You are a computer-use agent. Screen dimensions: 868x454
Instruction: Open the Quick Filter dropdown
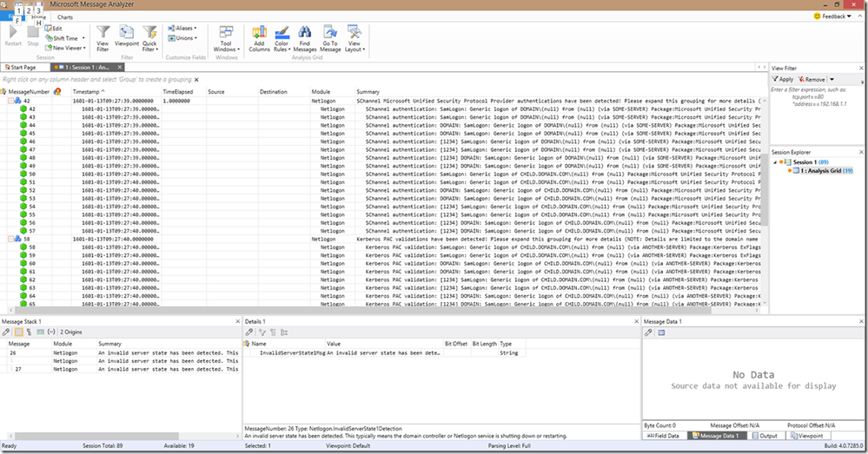pyautogui.click(x=149, y=38)
